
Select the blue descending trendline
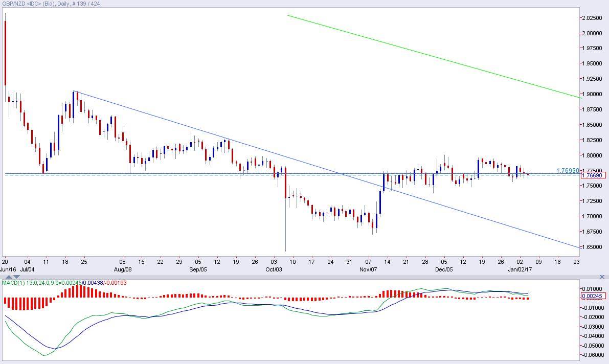point(326,169)
